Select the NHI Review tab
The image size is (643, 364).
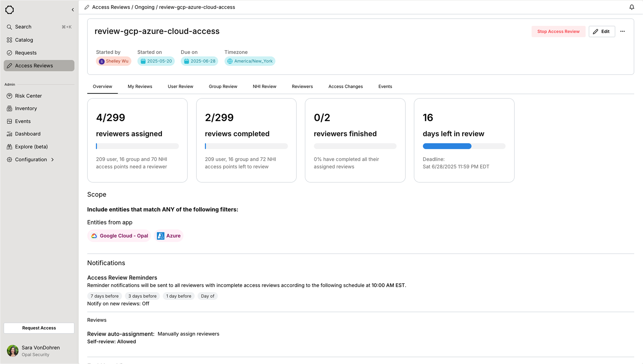point(264,86)
